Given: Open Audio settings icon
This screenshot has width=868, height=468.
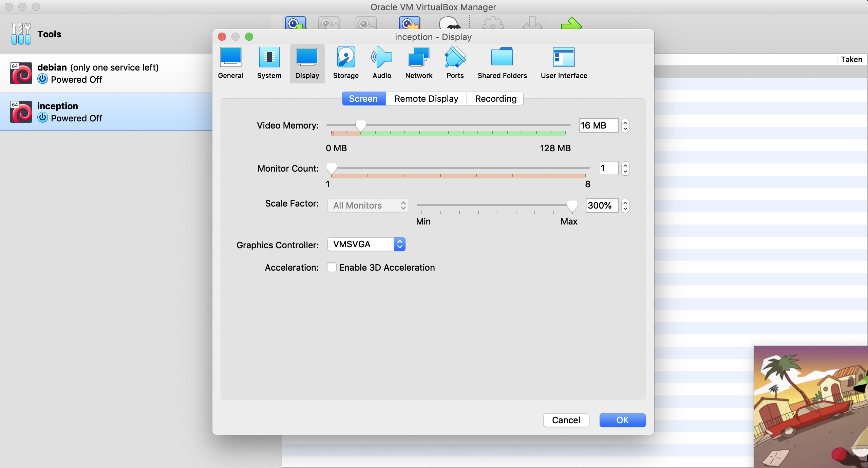Looking at the screenshot, I should [x=382, y=63].
